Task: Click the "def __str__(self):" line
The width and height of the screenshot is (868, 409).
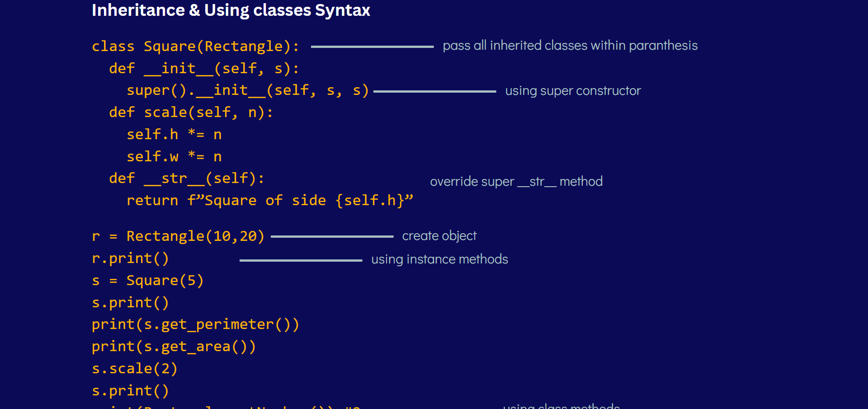Action: click(x=187, y=179)
